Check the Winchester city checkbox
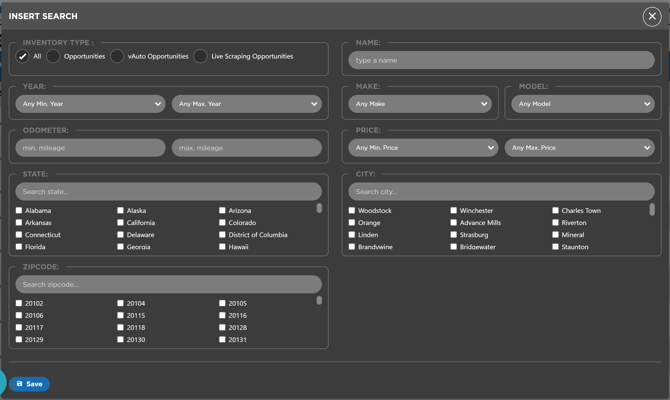 453,210
